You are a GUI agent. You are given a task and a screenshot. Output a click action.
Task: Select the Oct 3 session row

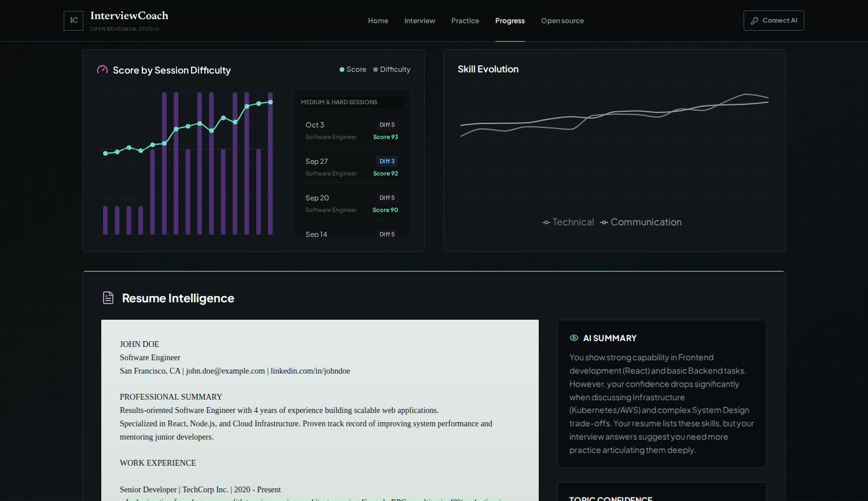[352, 130]
